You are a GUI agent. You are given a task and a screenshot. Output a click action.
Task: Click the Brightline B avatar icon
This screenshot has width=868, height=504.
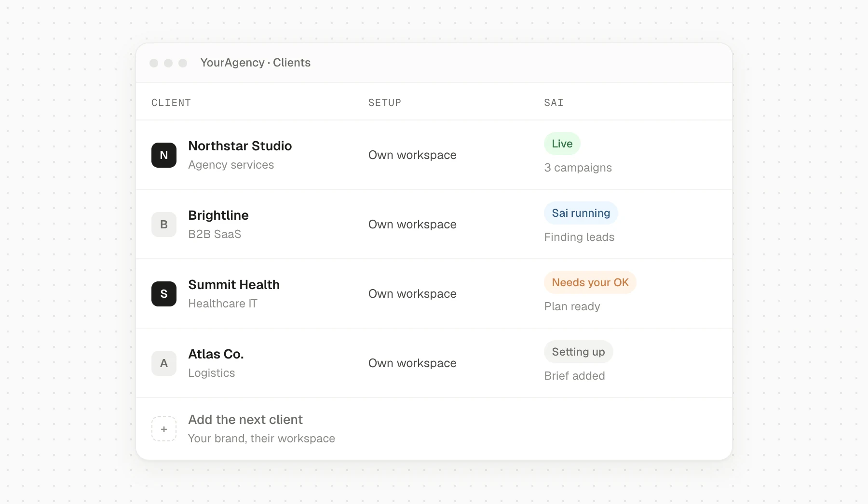[164, 225]
